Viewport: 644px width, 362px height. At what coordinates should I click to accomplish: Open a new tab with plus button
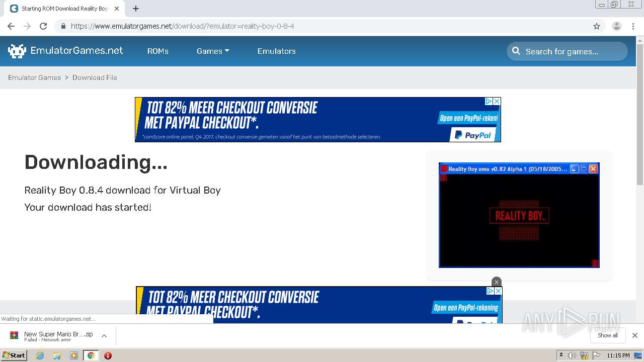[135, 9]
